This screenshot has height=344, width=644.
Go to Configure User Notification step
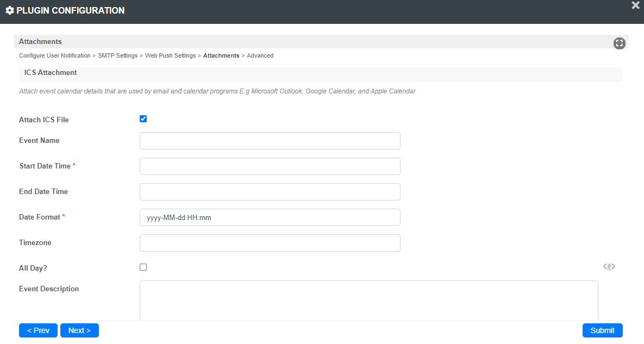click(55, 55)
